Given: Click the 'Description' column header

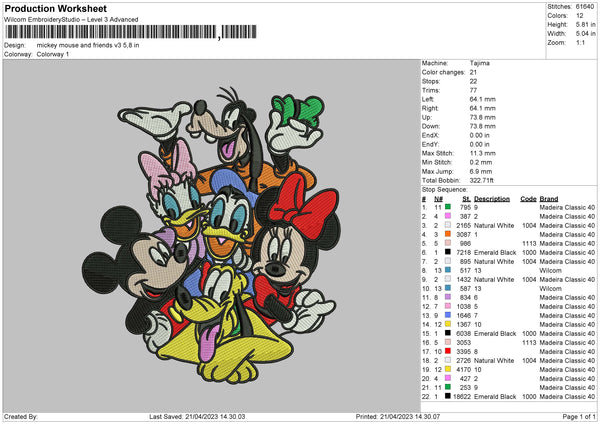Looking at the screenshot, I should [492, 199].
